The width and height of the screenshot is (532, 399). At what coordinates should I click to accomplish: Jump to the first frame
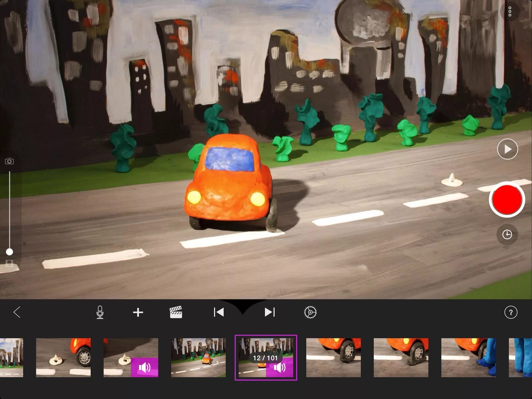[x=218, y=312]
